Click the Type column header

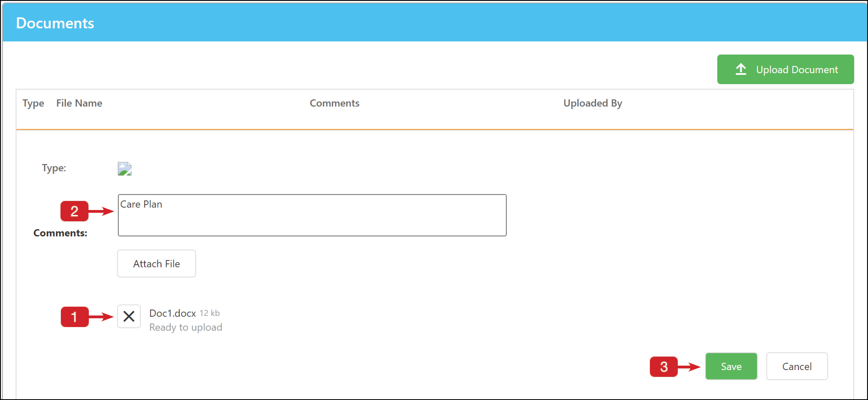click(x=33, y=103)
